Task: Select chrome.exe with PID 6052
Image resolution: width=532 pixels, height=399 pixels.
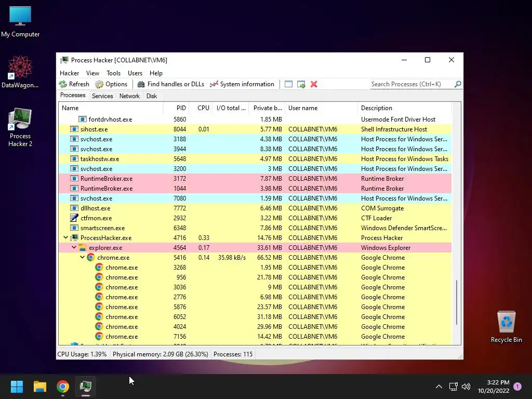Action: tap(255, 316)
